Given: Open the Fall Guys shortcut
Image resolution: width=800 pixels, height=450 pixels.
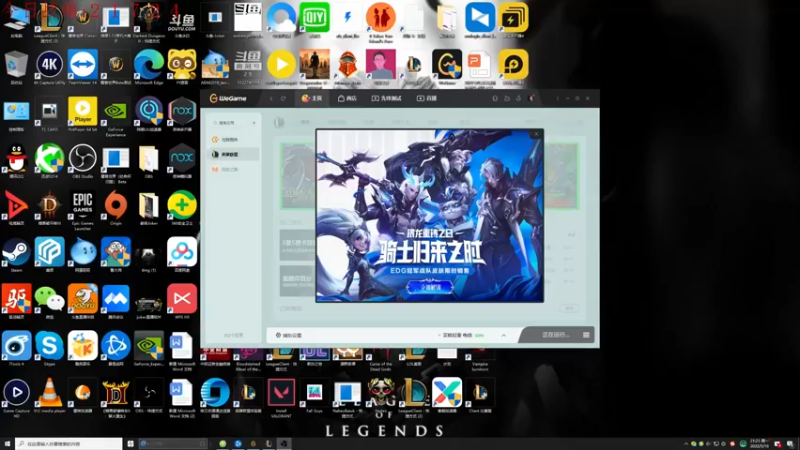Looking at the screenshot, I should click(314, 396).
